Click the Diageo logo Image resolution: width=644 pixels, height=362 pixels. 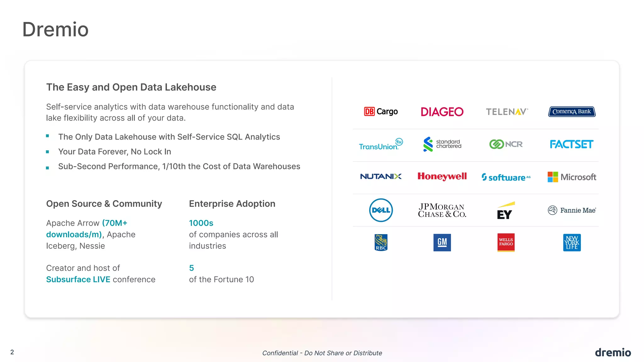tap(442, 112)
